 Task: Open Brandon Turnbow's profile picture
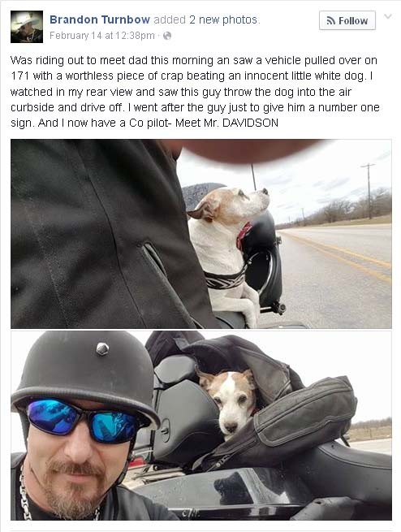pos(27,27)
